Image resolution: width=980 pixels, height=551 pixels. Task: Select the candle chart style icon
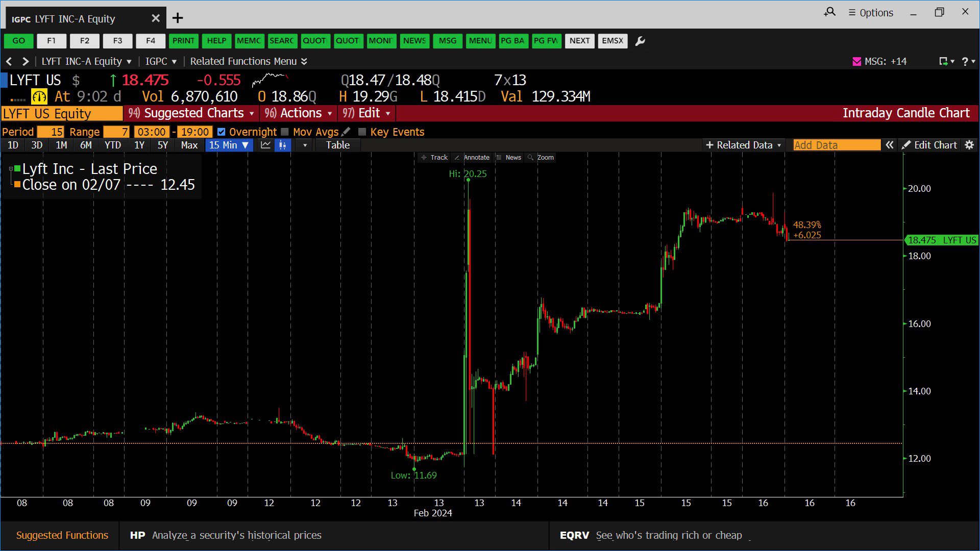point(282,145)
